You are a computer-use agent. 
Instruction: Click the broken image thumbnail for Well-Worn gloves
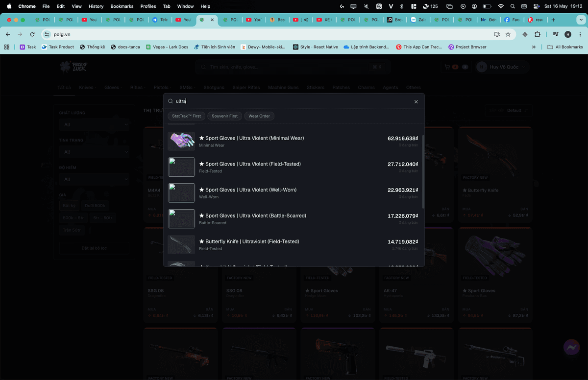point(181,193)
